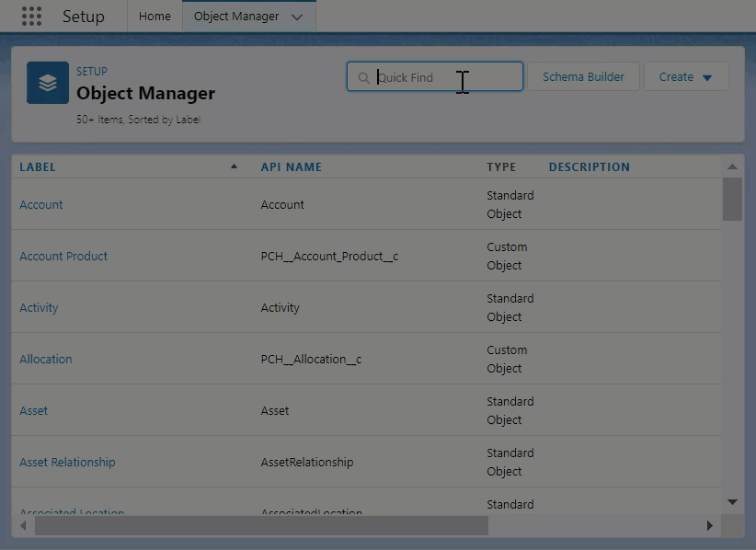Click horizontal scrollbar right arrow
756x550 pixels.
pos(709,526)
